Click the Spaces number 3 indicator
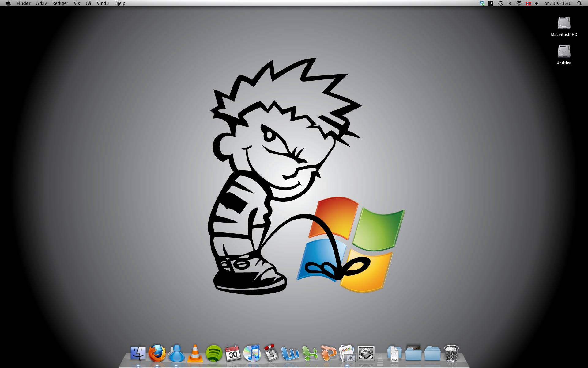The width and height of the screenshot is (588, 368). 491,3
